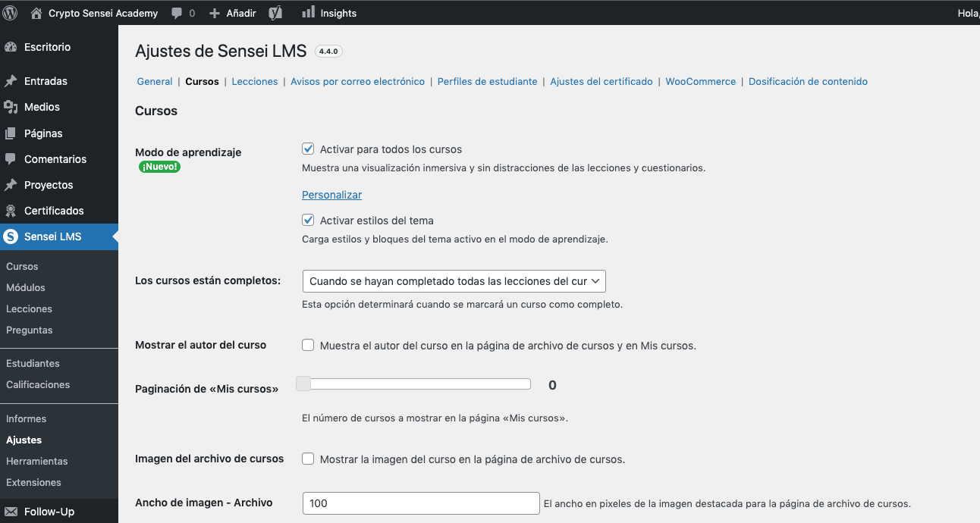The width and height of the screenshot is (980, 523).
Task: Click the 4.4.0 version badge
Action: [x=329, y=52]
